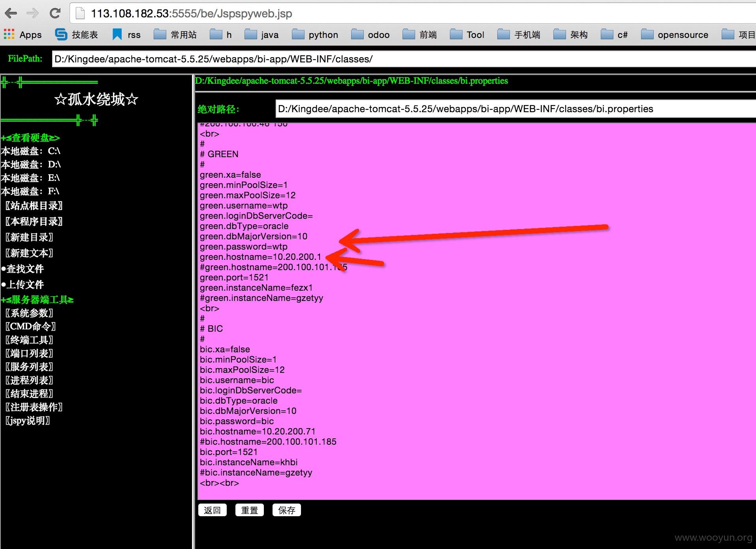Image resolution: width=756 pixels, height=549 pixels.
Task: Click the line bic.instanceName=khbi
Action: [249, 463]
